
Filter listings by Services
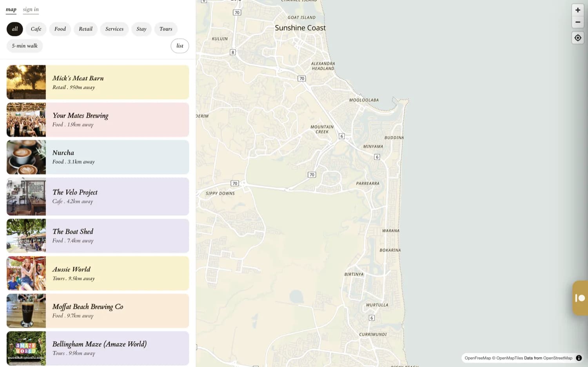[114, 29]
